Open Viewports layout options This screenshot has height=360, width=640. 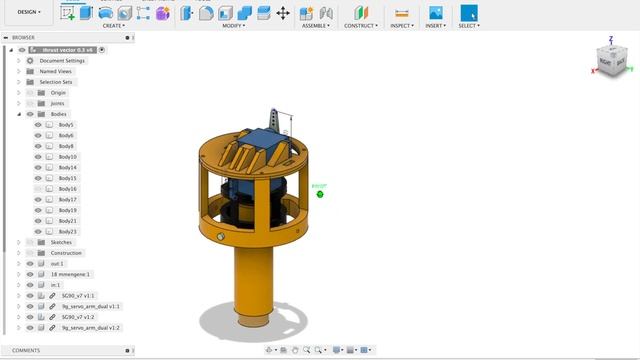(x=364, y=350)
